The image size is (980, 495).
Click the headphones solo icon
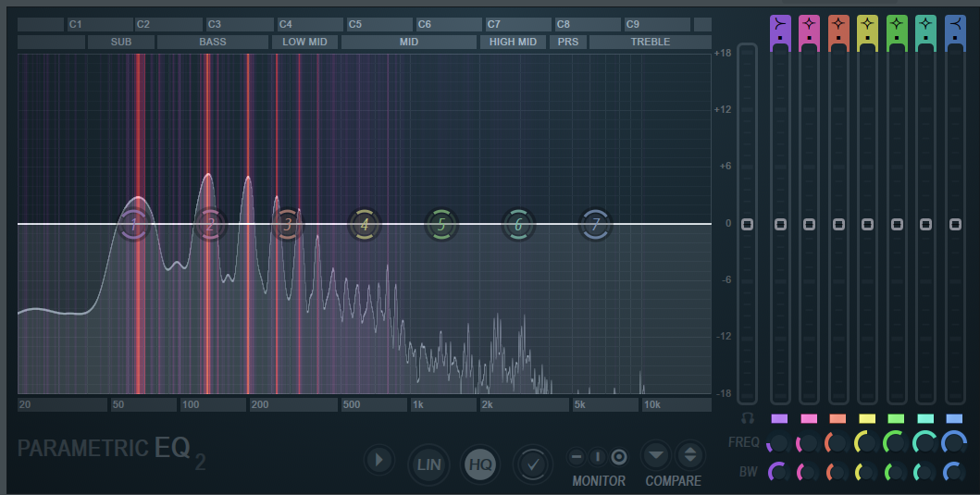(x=747, y=418)
